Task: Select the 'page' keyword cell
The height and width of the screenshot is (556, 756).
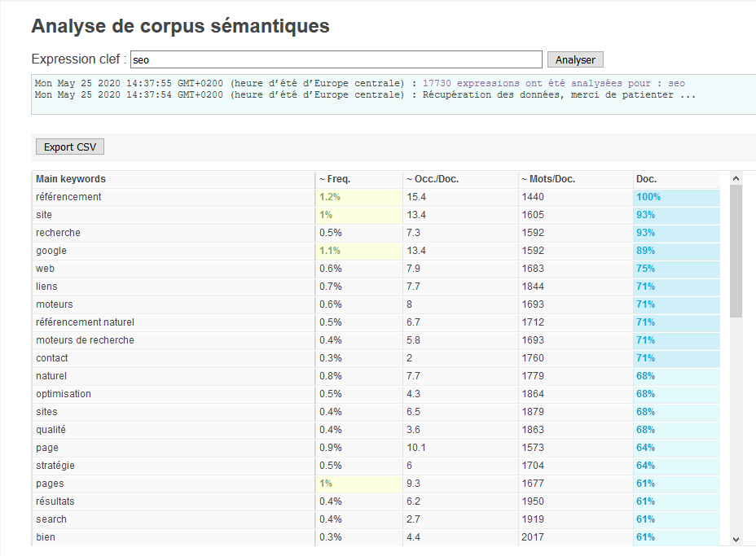Action: [x=173, y=448]
